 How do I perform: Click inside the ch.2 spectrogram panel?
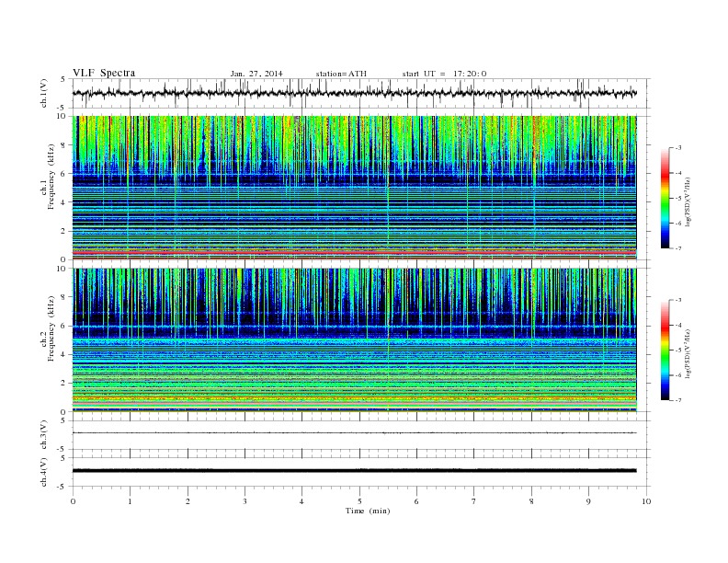354,339
